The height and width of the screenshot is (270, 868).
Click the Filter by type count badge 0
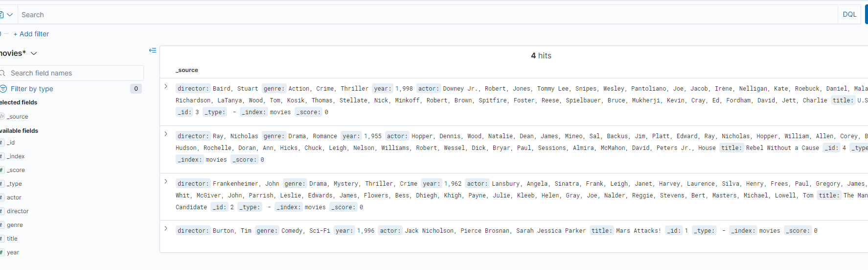[136, 89]
